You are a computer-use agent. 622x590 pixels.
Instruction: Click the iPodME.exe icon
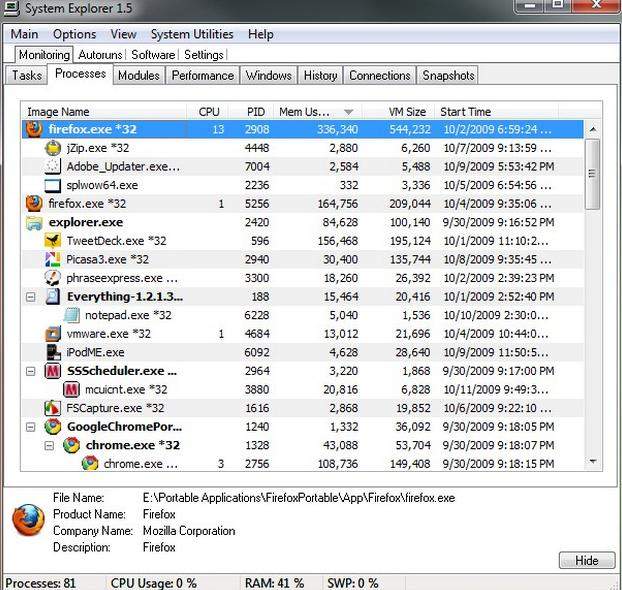point(53,352)
